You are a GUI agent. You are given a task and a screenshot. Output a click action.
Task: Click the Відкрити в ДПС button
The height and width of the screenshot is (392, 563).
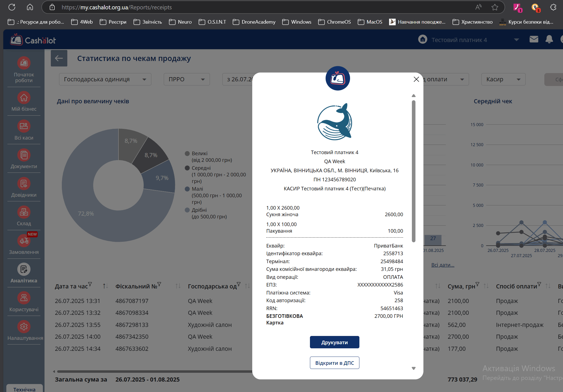point(334,363)
